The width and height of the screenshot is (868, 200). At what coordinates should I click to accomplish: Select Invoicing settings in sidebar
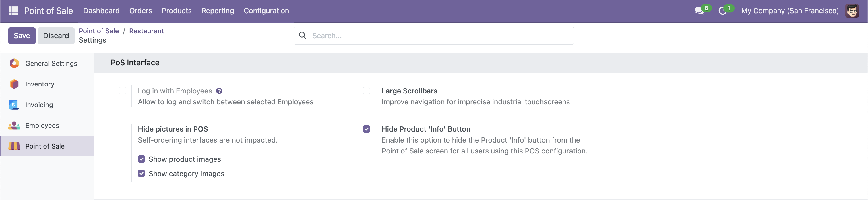[47, 105]
